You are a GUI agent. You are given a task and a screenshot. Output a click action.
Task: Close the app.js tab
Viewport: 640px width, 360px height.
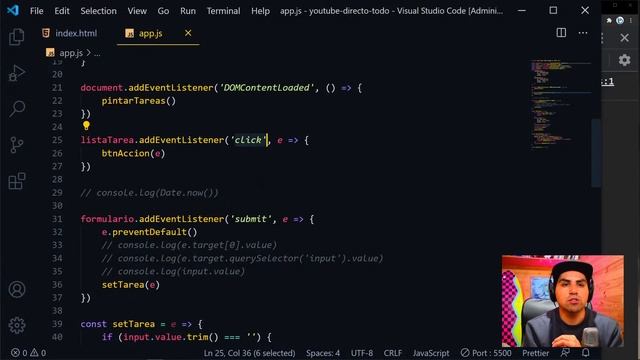[188, 33]
